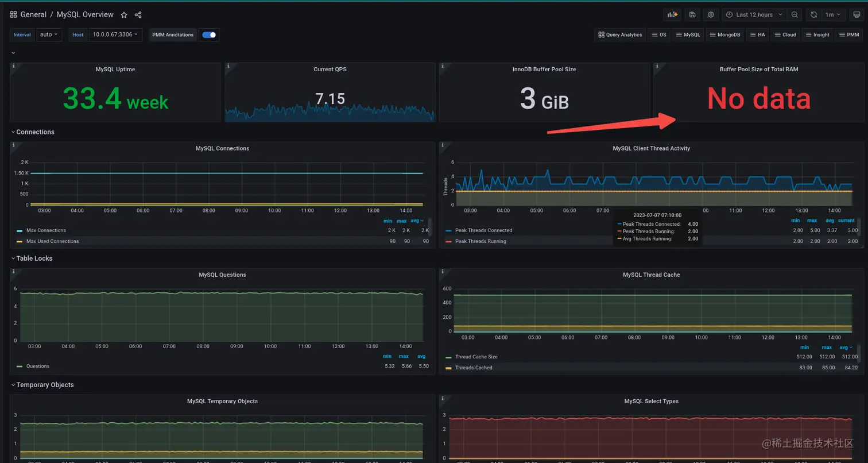The width and height of the screenshot is (868, 463).
Task: Collapse the Temporary Objects row
Action: pos(42,385)
